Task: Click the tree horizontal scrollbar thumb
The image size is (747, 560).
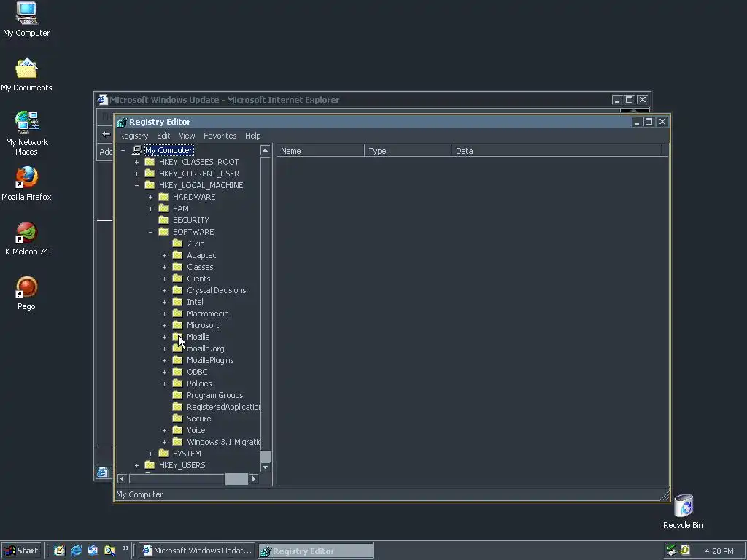Action: [x=236, y=478]
